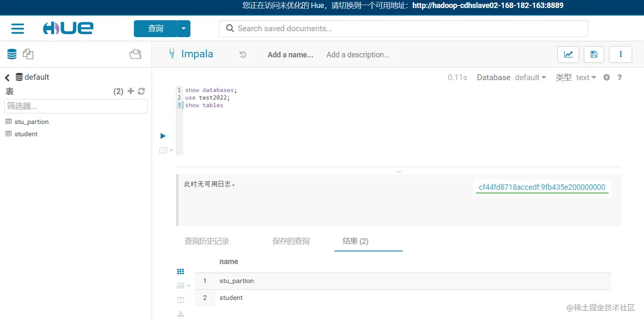
Task: Click the table filter input 筛选器
Action: 76,106
